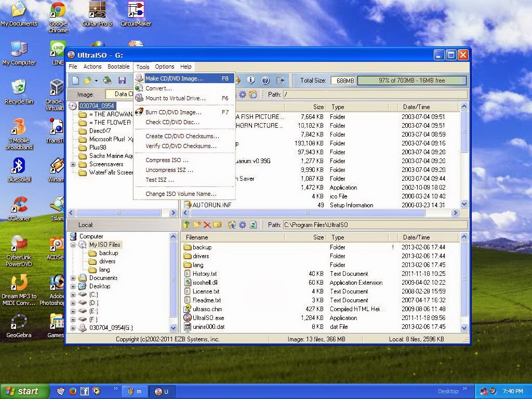Click the Save toolbar icon
The height and width of the screenshot is (399, 532).
point(123,80)
